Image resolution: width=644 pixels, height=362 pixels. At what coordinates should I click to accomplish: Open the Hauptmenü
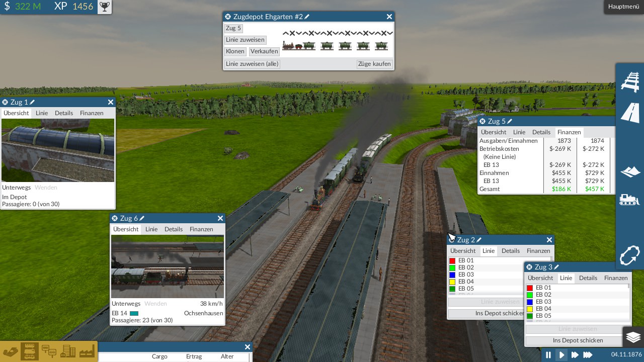[623, 7]
